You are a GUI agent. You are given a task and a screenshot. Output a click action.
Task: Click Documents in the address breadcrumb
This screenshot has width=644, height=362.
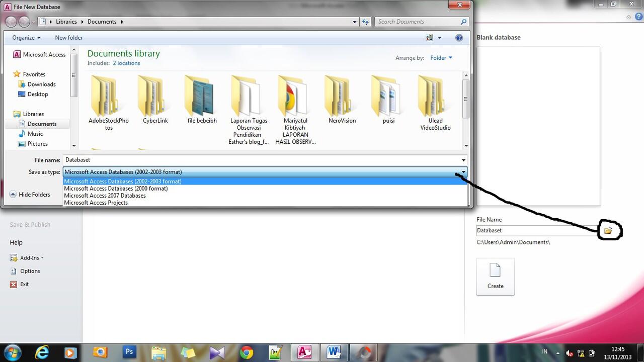(102, 22)
